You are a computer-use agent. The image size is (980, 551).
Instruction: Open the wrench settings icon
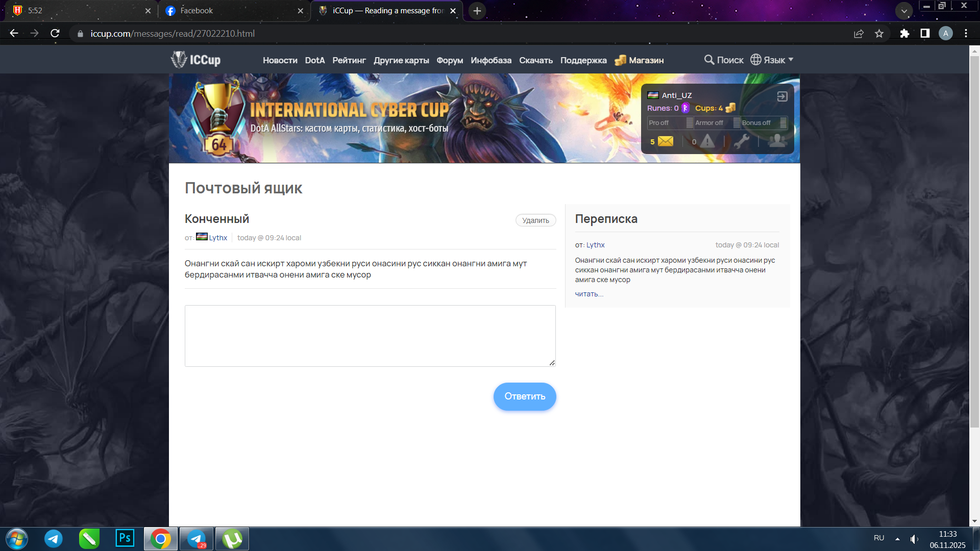(742, 141)
